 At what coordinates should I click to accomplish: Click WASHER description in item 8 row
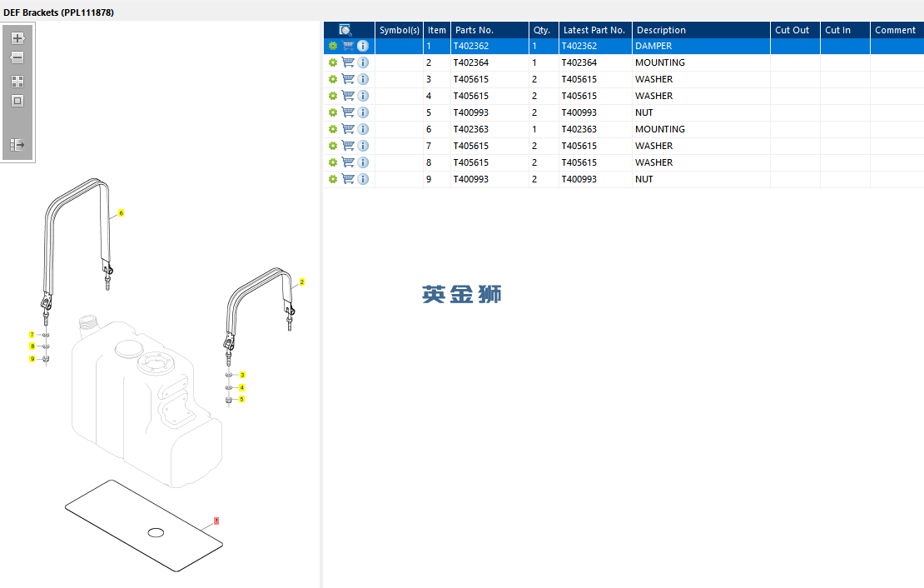tap(701, 162)
